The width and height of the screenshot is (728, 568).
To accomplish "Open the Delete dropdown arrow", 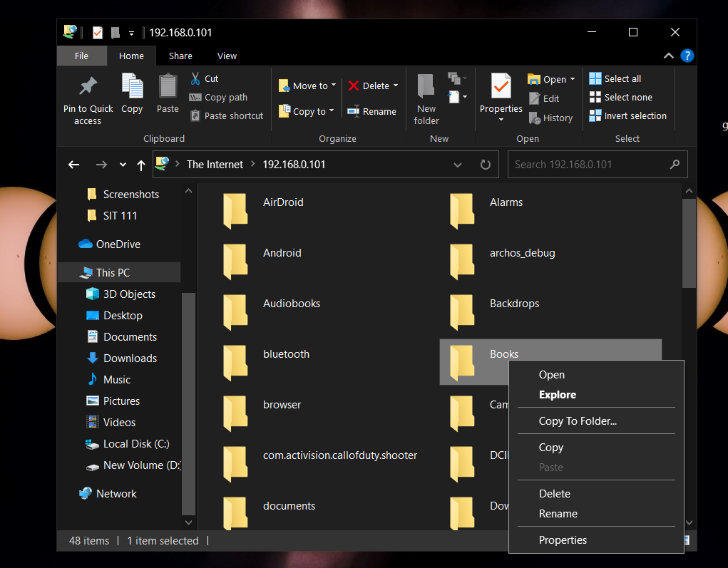I will pos(396,86).
